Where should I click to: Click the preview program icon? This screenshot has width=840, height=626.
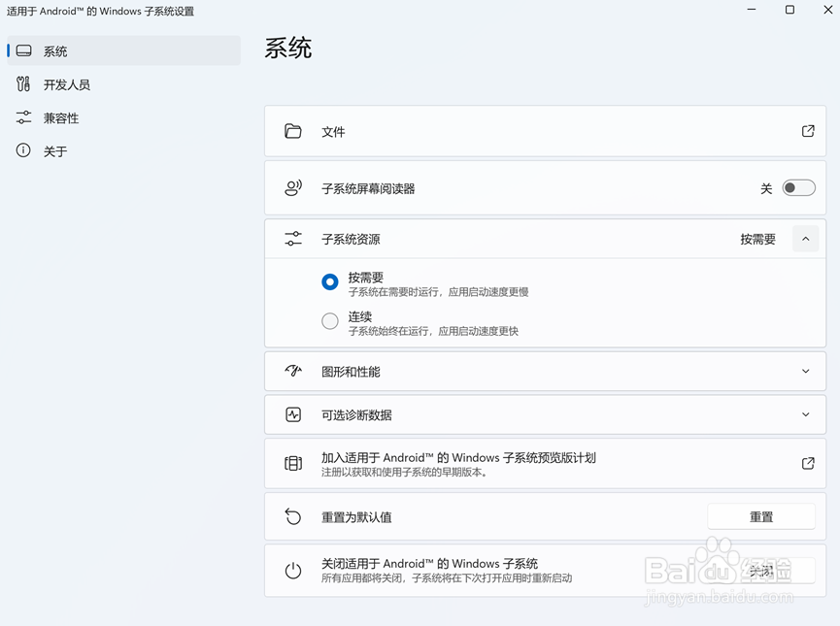[293, 463]
